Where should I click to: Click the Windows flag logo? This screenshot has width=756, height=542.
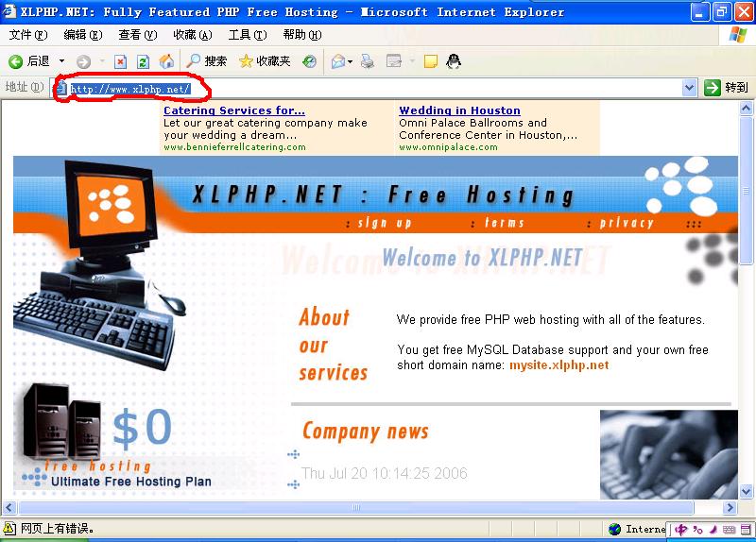tap(738, 35)
